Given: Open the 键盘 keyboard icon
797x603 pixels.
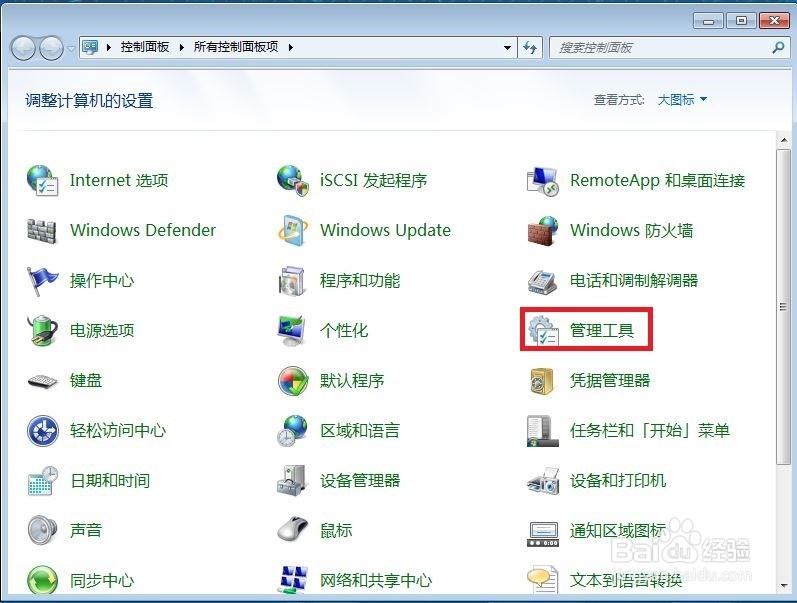Looking at the screenshot, I should [x=42, y=381].
